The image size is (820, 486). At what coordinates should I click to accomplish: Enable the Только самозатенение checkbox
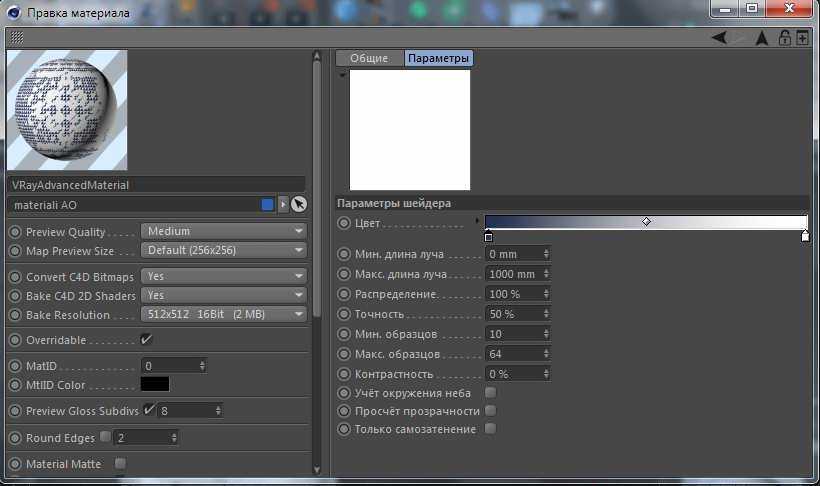coord(490,429)
